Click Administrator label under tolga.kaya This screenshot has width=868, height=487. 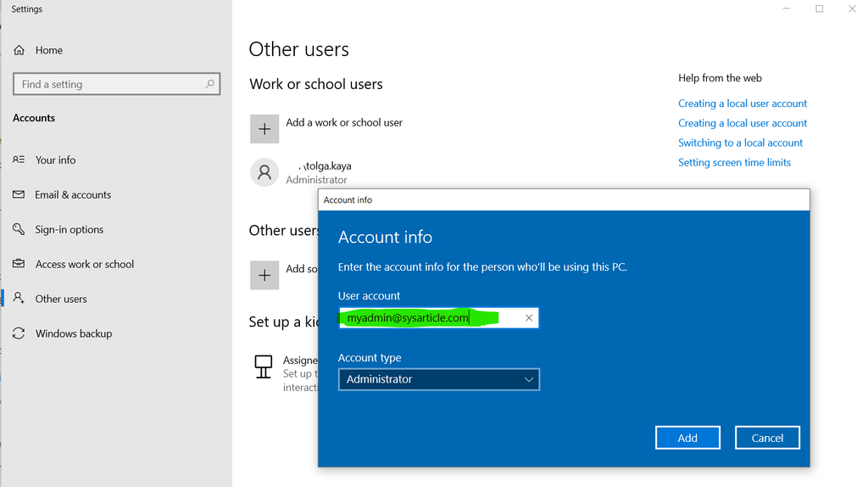pyautogui.click(x=317, y=180)
